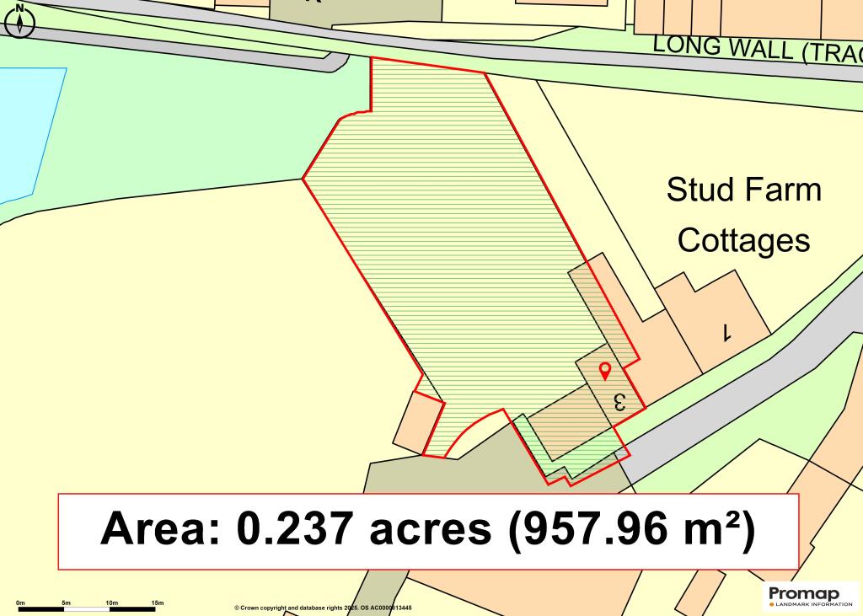This screenshot has width=863, height=616.
Task: Click the building numbered 1
Action: click(725, 333)
